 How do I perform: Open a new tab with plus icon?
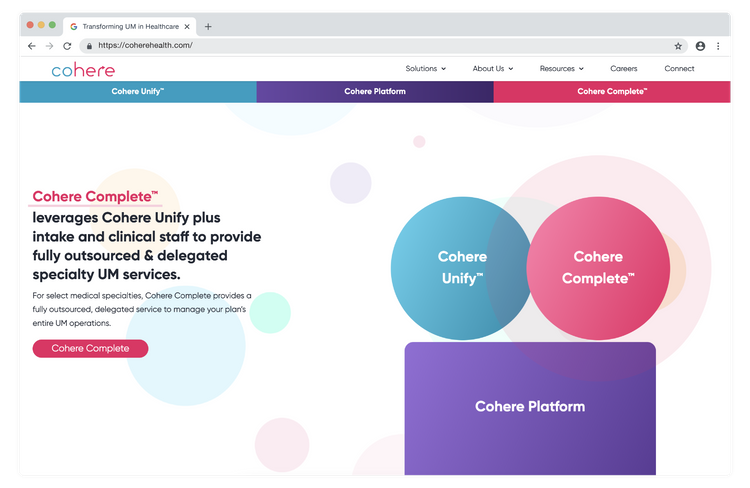(208, 27)
